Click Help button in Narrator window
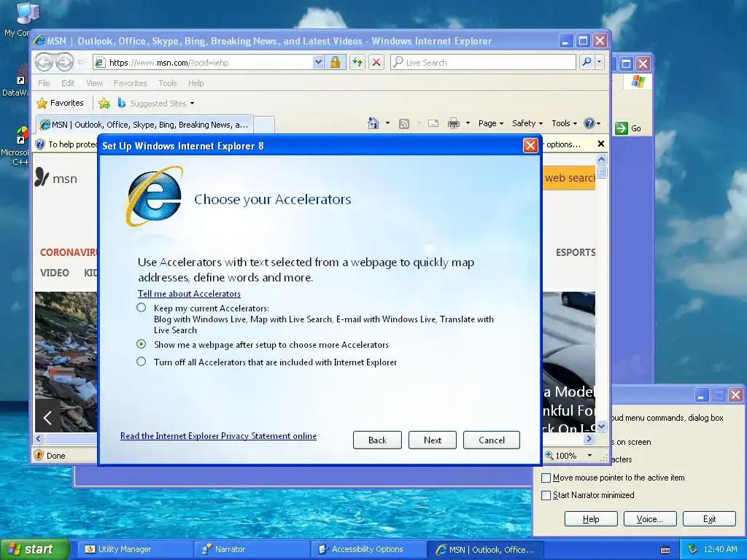This screenshot has height=560, width=747. pyautogui.click(x=591, y=519)
